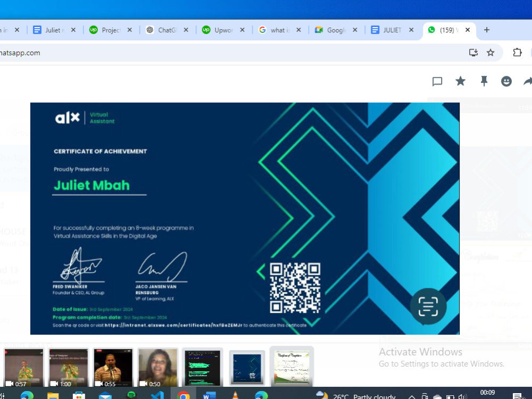The height and width of the screenshot is (399, 532).
Task: Open the 1:00 video thumbnail
Action: click(69, 368)
